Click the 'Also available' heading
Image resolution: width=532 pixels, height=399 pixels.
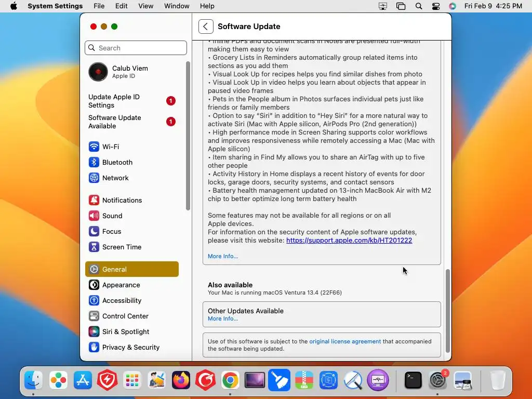[x=230, y=285]
